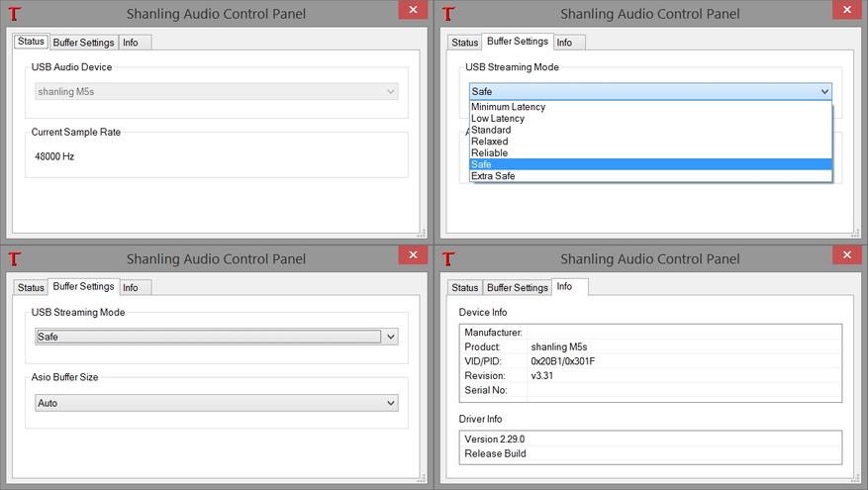This screenshot has height=490, width=868.
Task: Click the Shanling logo icon in the Device Info window
Action: [x=448, y=259]
